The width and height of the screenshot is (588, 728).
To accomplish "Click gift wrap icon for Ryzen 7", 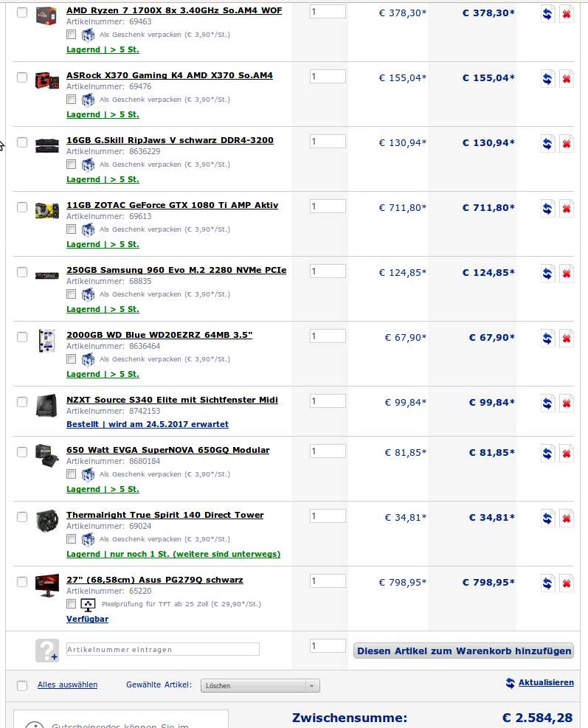I will tap(88, 35).
